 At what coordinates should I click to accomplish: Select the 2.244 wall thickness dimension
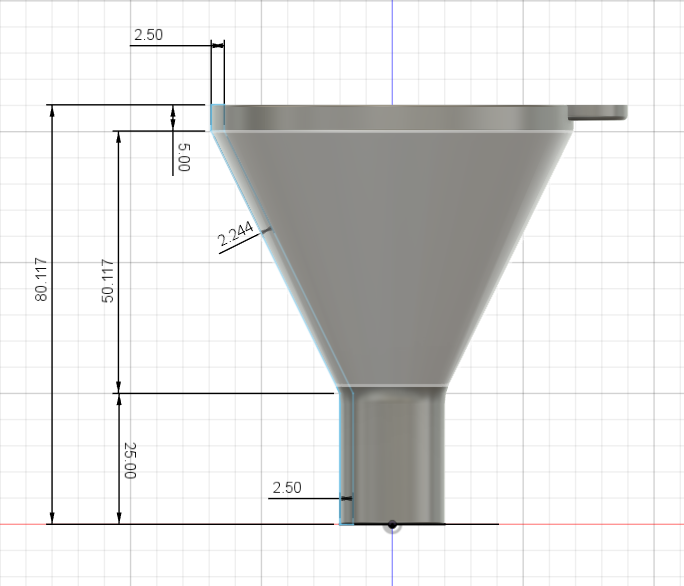[x=235, y=234]
